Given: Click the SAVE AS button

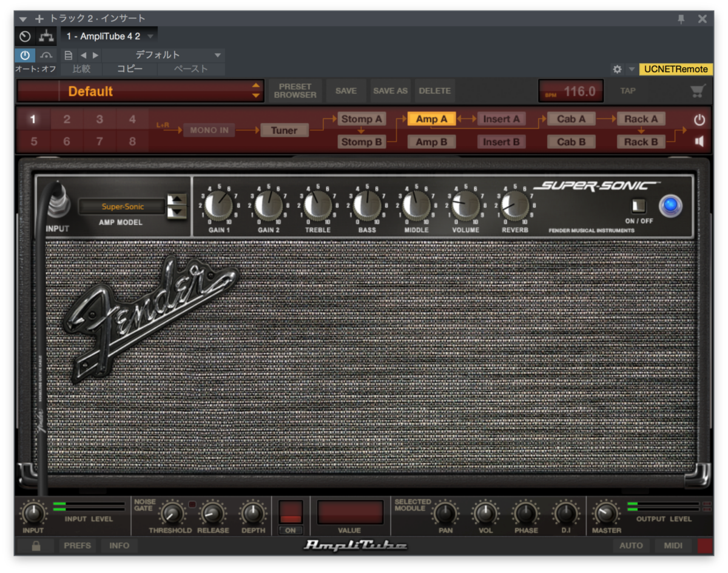Looking at the screenshot, I should coord(390,91).
